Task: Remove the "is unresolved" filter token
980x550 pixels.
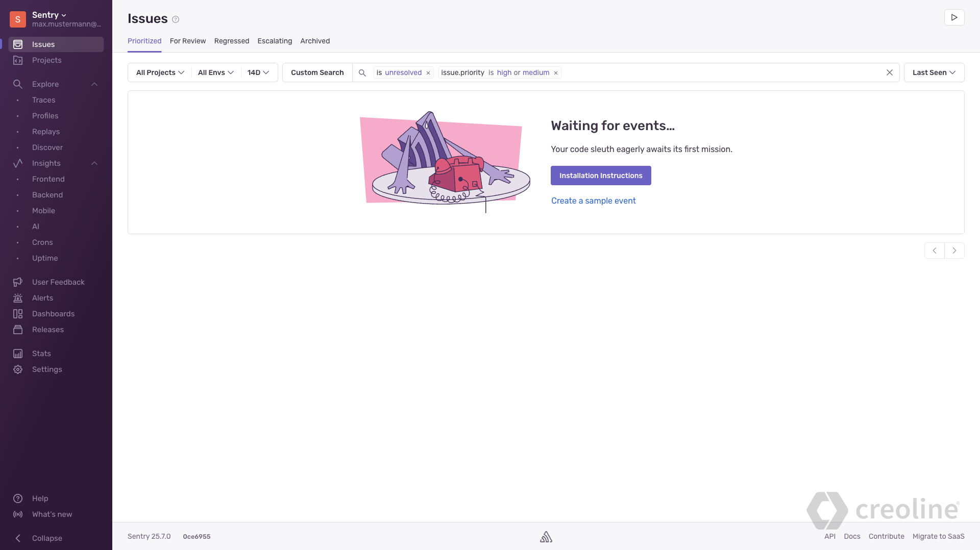Action: pyautogui.click(x=428, y=73)
